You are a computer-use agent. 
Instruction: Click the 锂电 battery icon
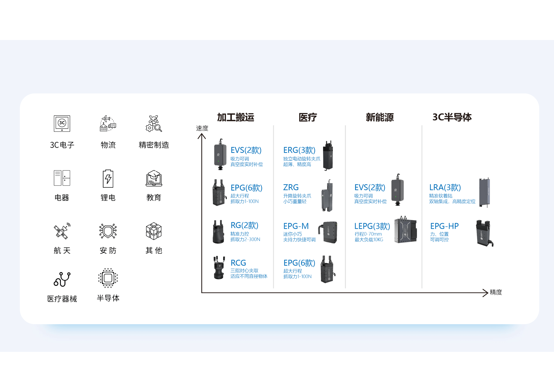(108, 179)
